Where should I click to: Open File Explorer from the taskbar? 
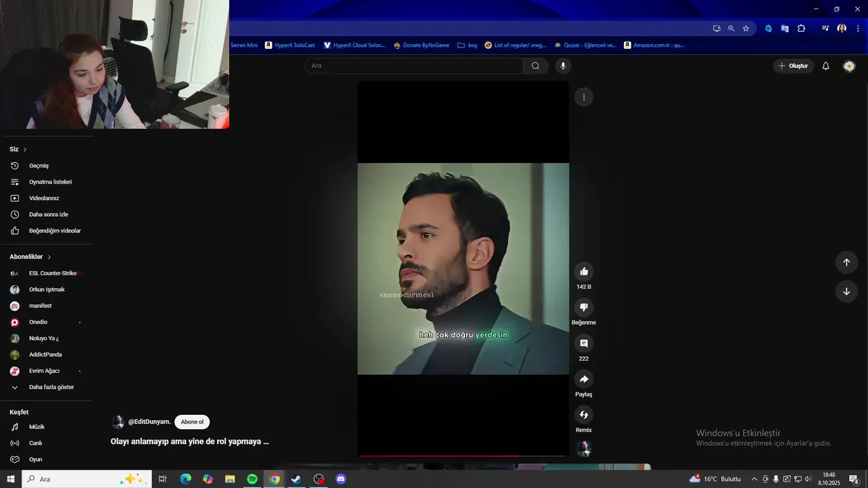click(230, 479)
